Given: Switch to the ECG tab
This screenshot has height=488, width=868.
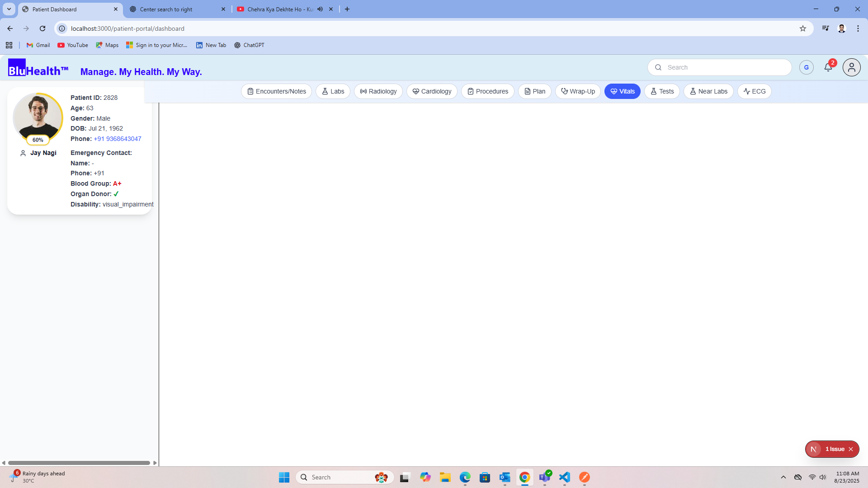Looking at the screenshot, I should coord(754,91).
